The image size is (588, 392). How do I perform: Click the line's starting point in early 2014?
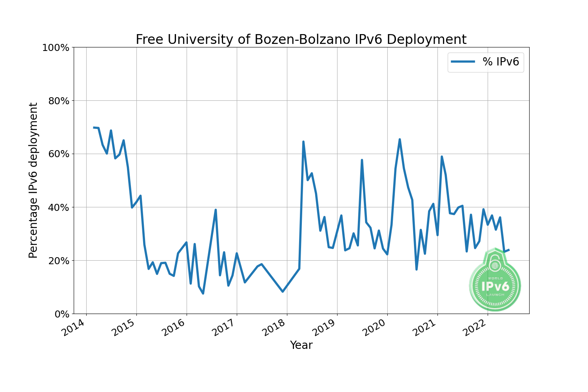pyautogui.click(x=94, y=127)
